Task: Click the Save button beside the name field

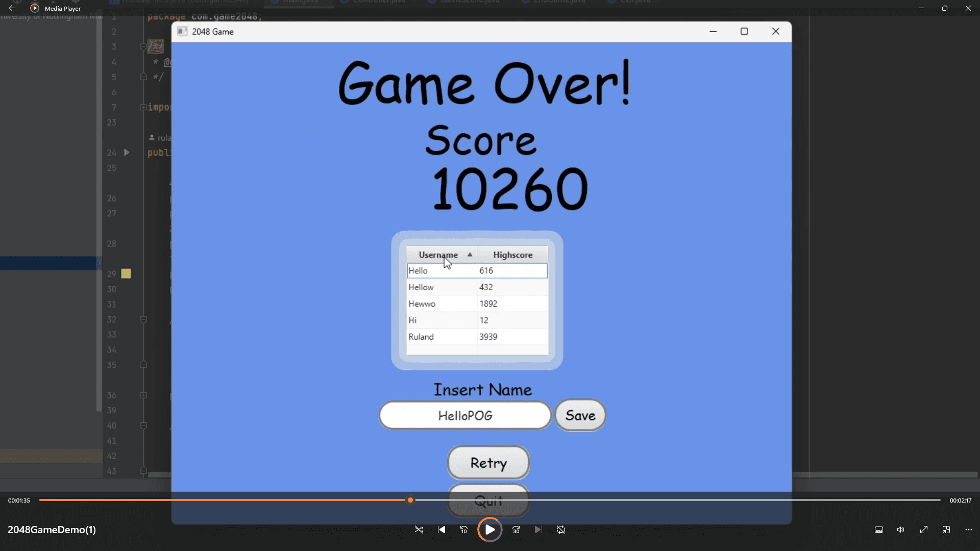Action: pyautogui.click(x=580, y=415)
